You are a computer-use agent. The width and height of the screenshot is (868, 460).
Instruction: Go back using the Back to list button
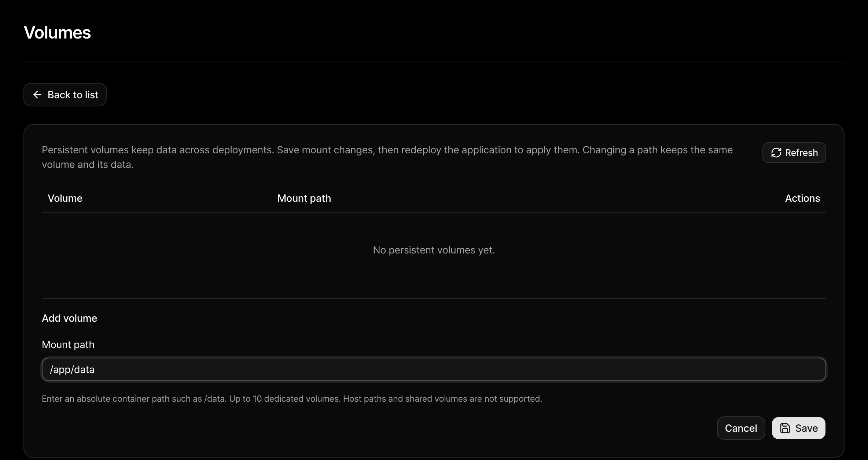[65, 95]
